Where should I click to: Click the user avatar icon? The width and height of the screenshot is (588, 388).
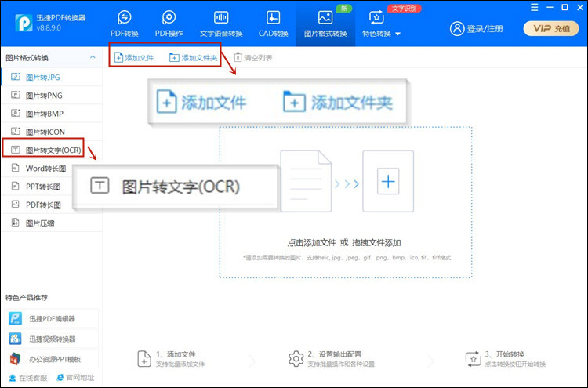coord(457,29)
